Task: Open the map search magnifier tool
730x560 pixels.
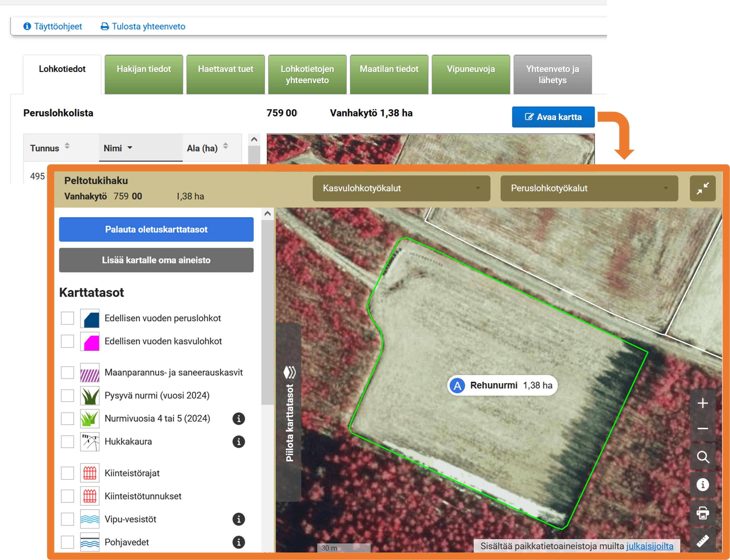Action: tap(702, 457)
